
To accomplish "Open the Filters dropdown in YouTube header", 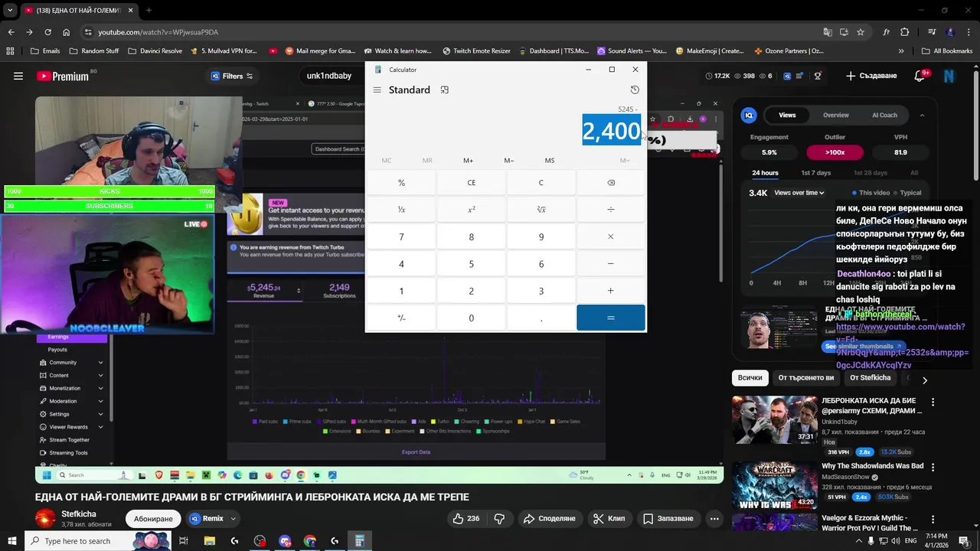I will pos(232,76).
